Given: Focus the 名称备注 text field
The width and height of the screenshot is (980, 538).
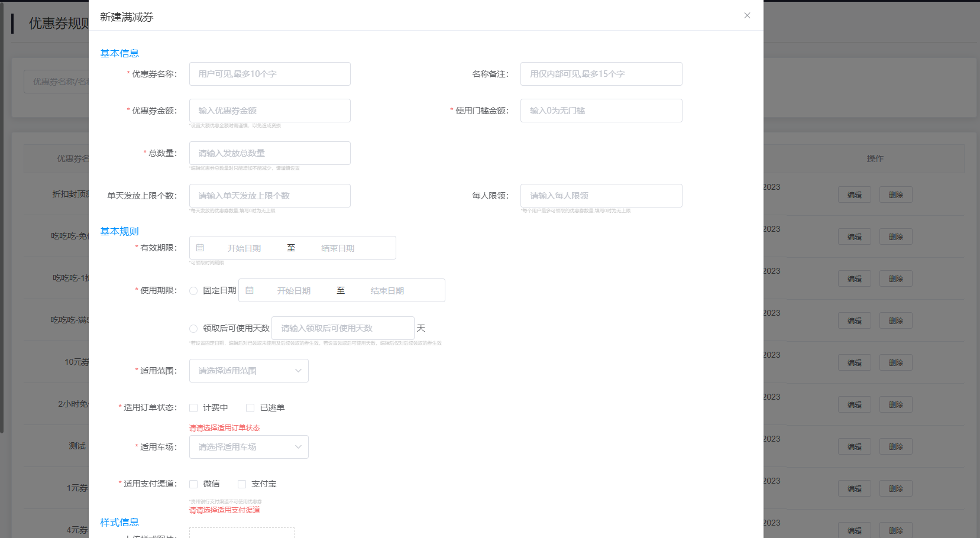Looking at the screenshot, I should point(601,74).
